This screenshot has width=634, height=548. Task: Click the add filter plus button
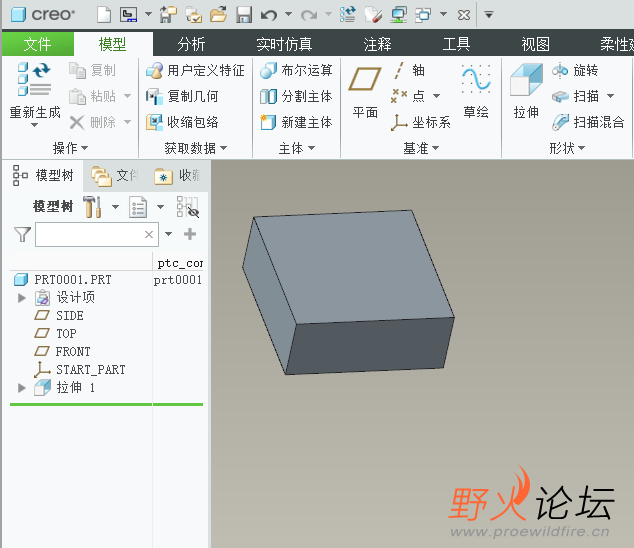190,234
